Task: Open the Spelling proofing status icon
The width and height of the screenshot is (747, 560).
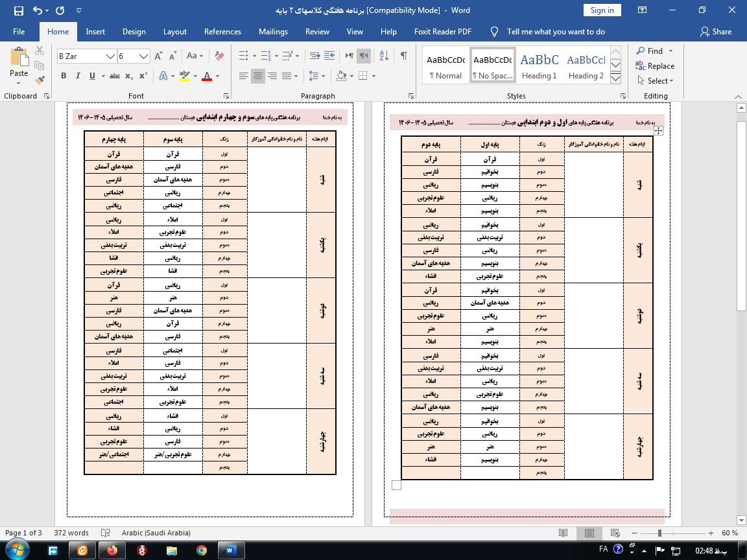Action: coord(106,533)
